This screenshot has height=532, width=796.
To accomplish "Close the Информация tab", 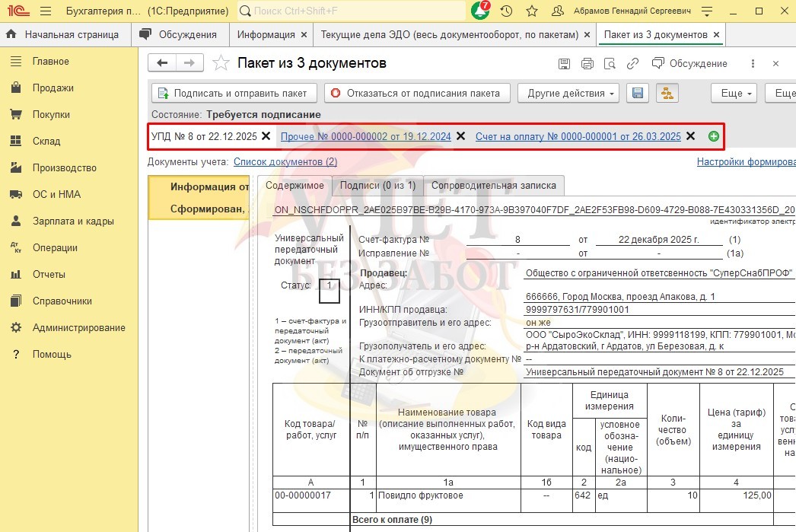I will click(x=304, y=35).
